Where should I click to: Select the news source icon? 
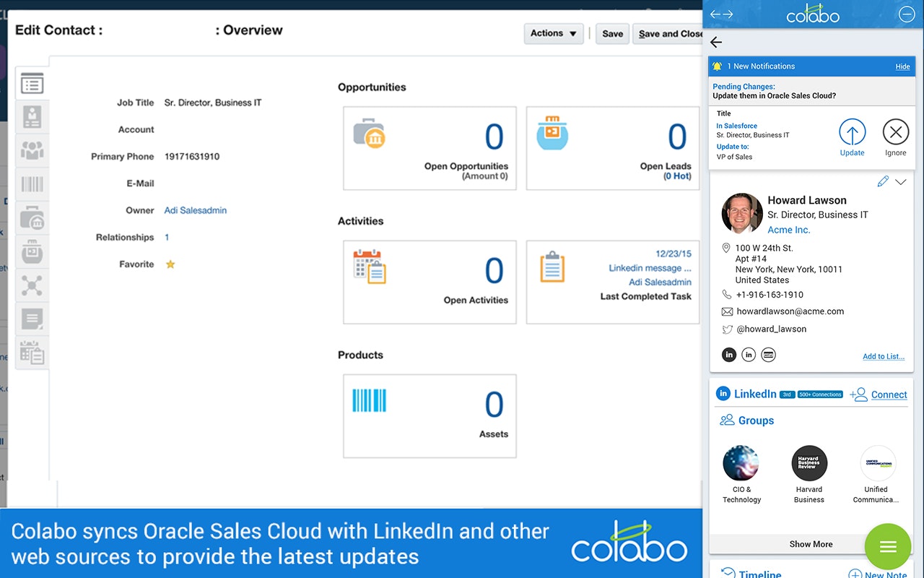point(769,355)
